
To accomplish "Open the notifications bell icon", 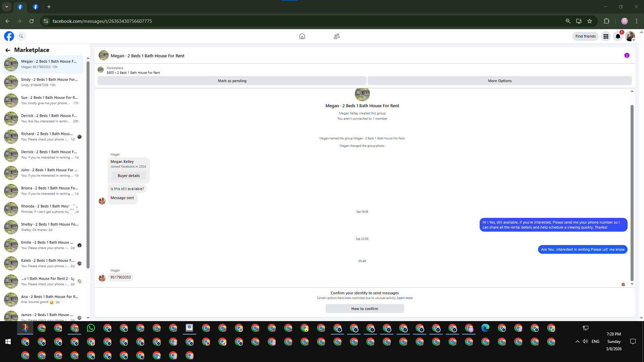I will point(618,36).
